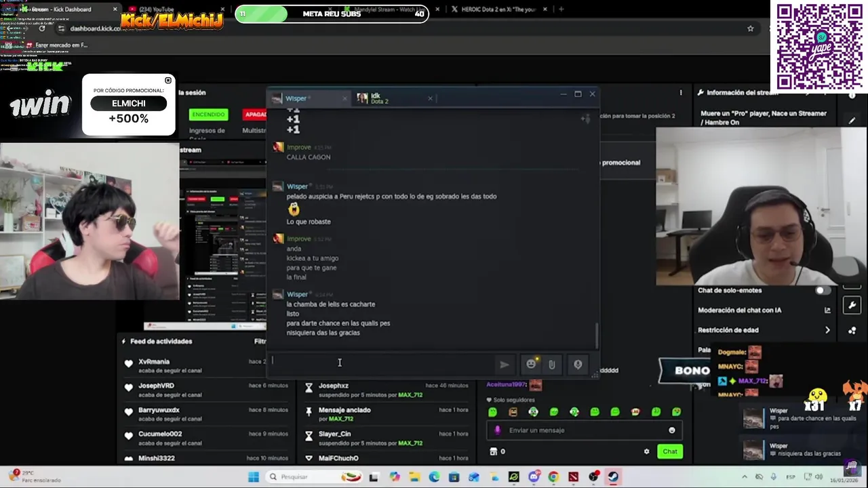Open the emoticon picker in Steam chat

[531, 365]
